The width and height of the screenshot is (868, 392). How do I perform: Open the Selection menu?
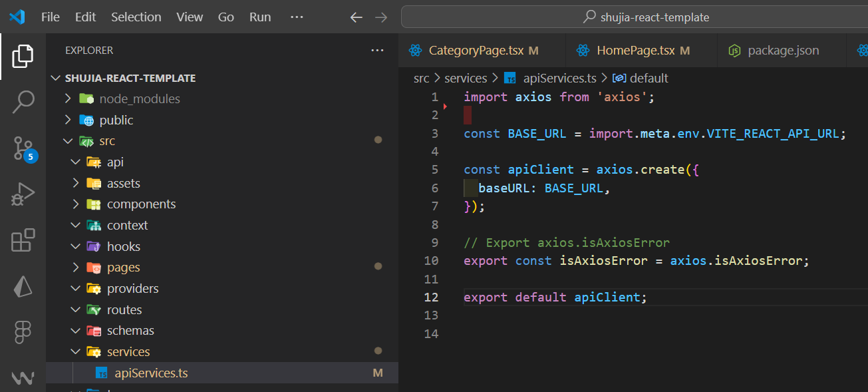pos(136,17)
